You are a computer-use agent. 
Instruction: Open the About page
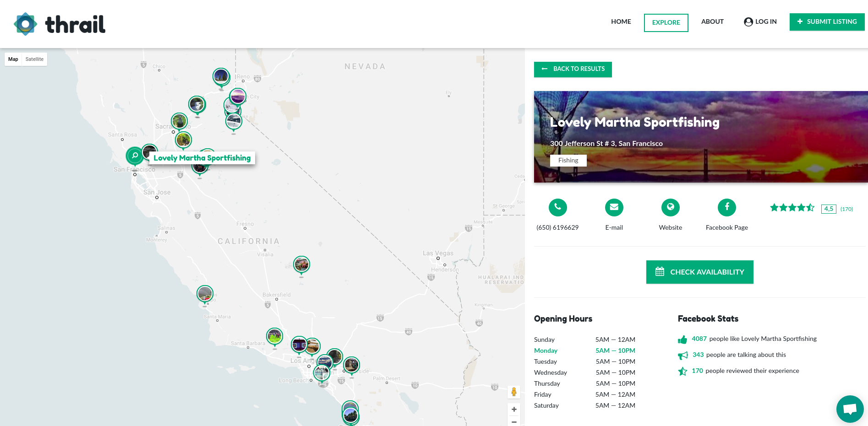[x=712, y=22]
